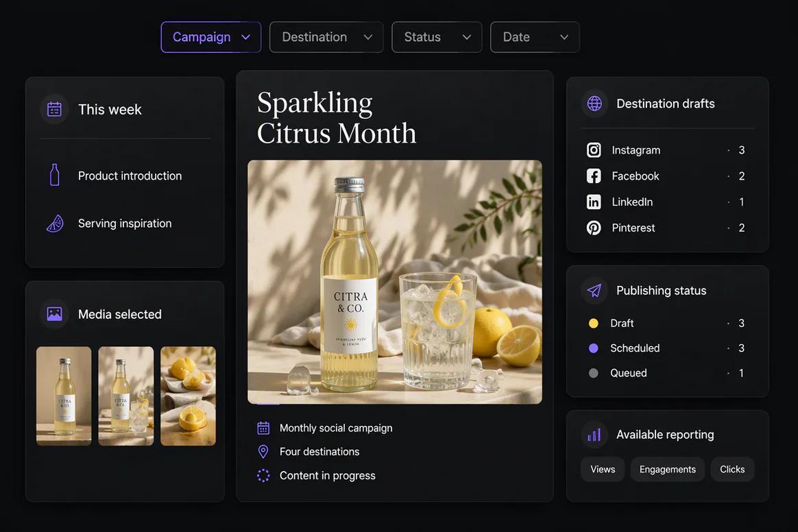Click the LinkedIn destination label
This screenshot has height=532, width=798.
click(x=632, y=202)
